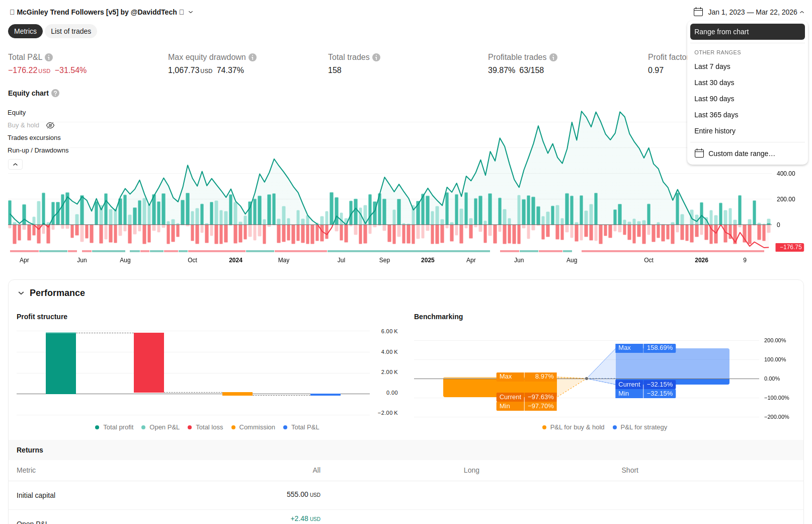The width and height of the screenshot is (812, 524).
Task: Click the -176.75 equity price label
Action: tap(789, 247)
